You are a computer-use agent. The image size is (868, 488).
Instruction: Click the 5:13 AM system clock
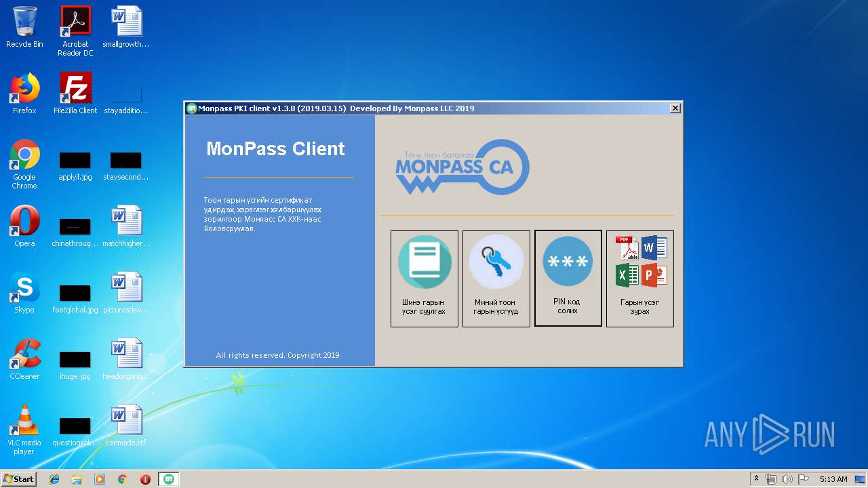(833, 479)
